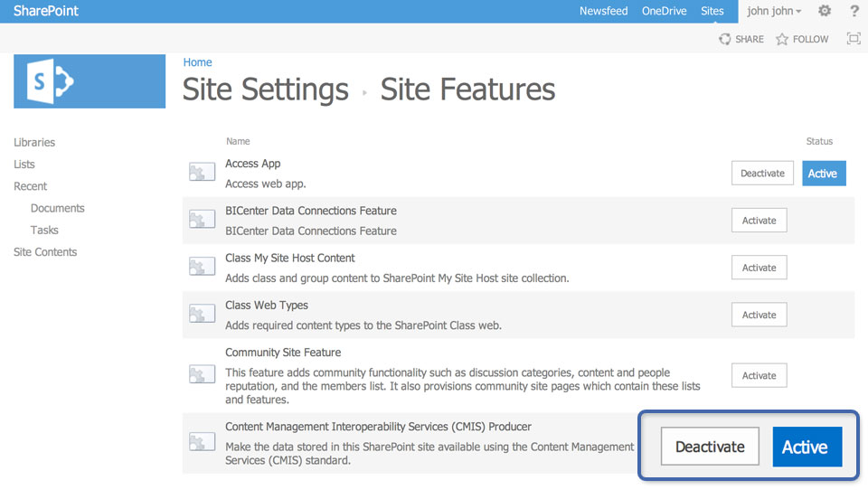The image size is (868, 490).
Task: Open Sites in the top bar
Action: click(712, 11)
